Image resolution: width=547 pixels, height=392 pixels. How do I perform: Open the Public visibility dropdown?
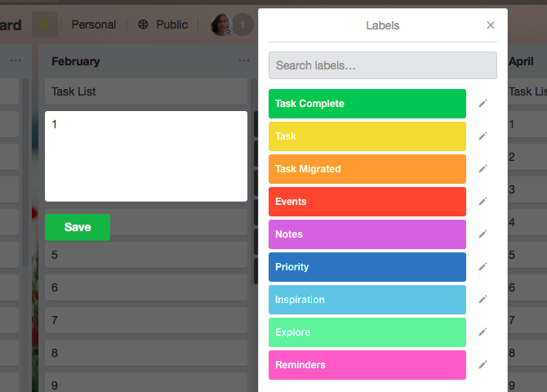point(163,24)
